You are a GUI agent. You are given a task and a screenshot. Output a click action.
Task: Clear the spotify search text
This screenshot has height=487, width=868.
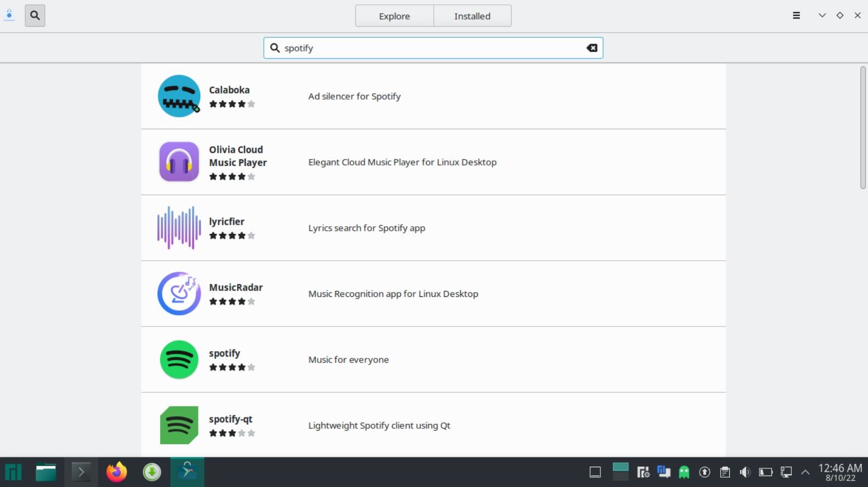click(x=592, y=48)
